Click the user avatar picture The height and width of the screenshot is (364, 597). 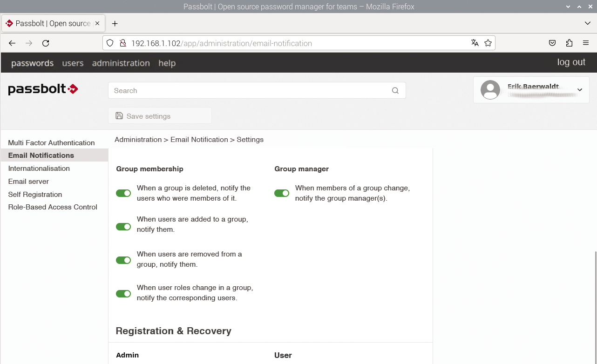tap(490, 90)
